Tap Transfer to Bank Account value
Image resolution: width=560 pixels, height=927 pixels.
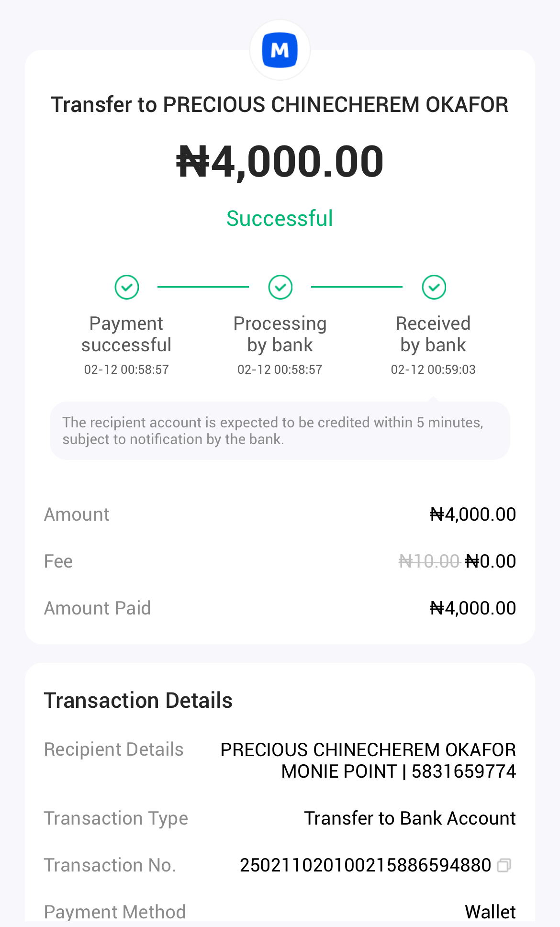[410, 818]
